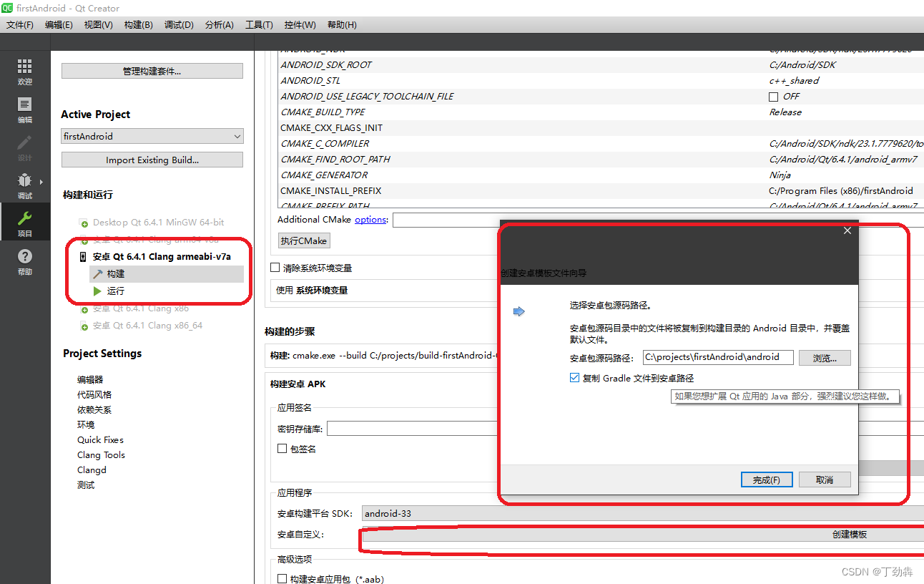Click the hammer icon beside 构建

pos(98,273)
